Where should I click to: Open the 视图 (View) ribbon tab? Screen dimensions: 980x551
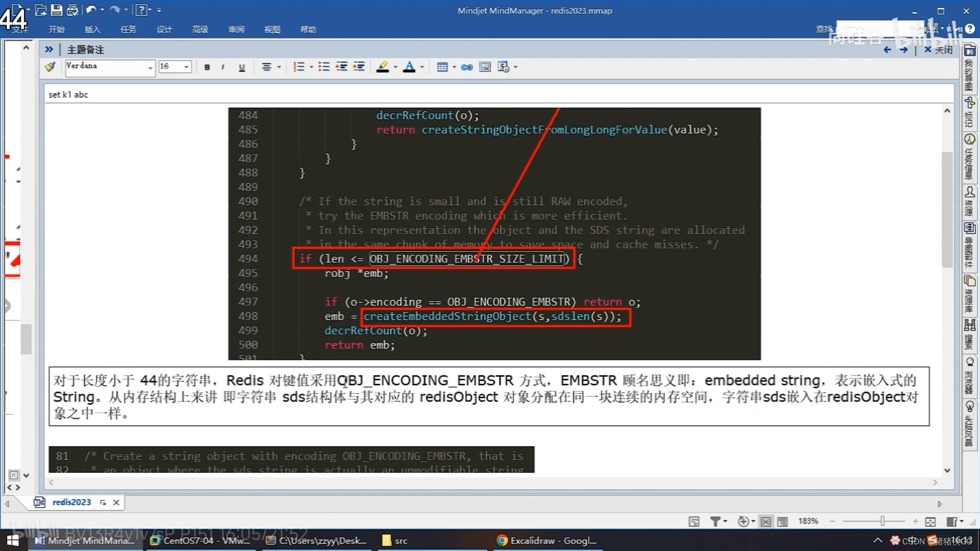[272, 30]
